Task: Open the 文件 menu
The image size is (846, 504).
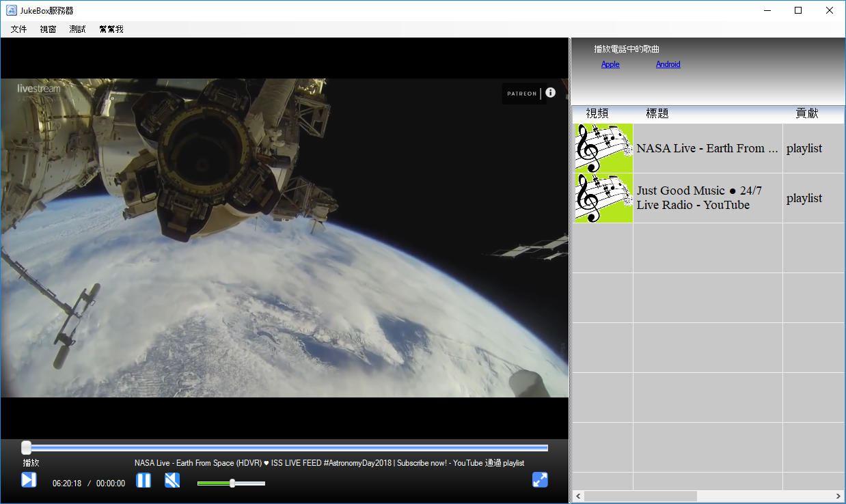Action: [18, 29]
